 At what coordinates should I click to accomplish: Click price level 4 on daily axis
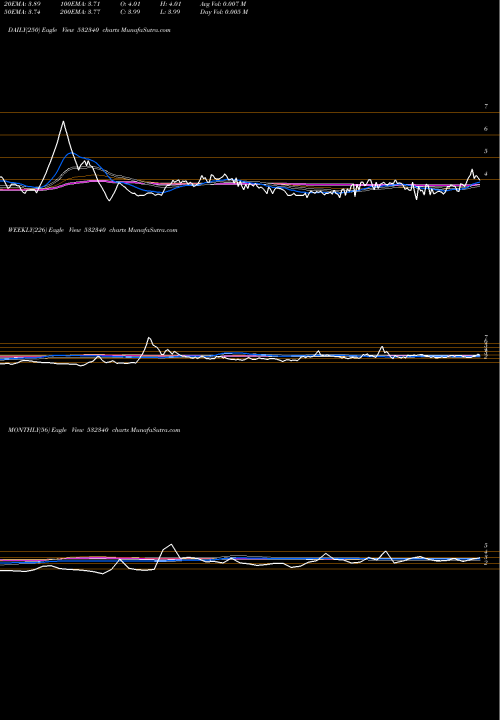[x=486, y=174]
